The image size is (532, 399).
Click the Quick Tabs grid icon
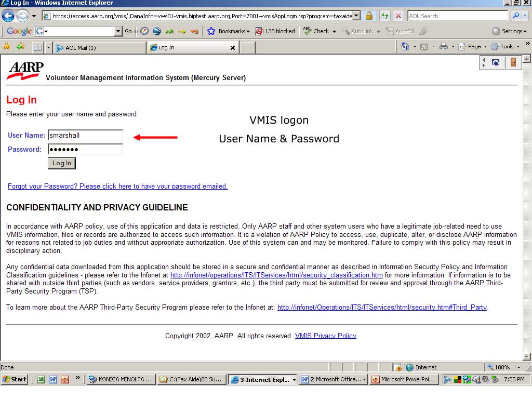click(37, 47)
